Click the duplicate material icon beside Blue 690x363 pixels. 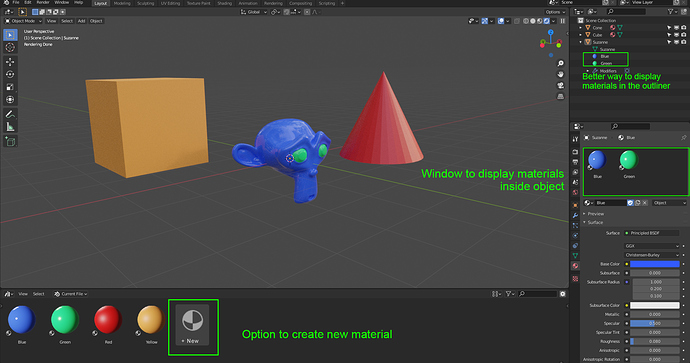[638, 203]
